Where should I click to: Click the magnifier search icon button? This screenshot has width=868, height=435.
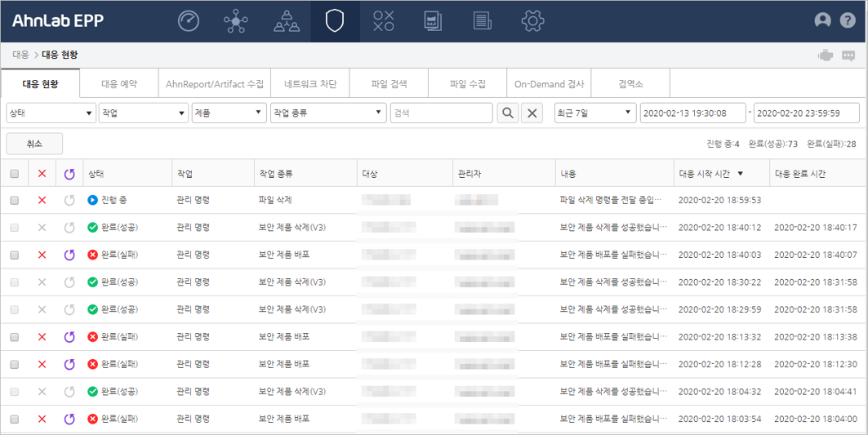508,113
